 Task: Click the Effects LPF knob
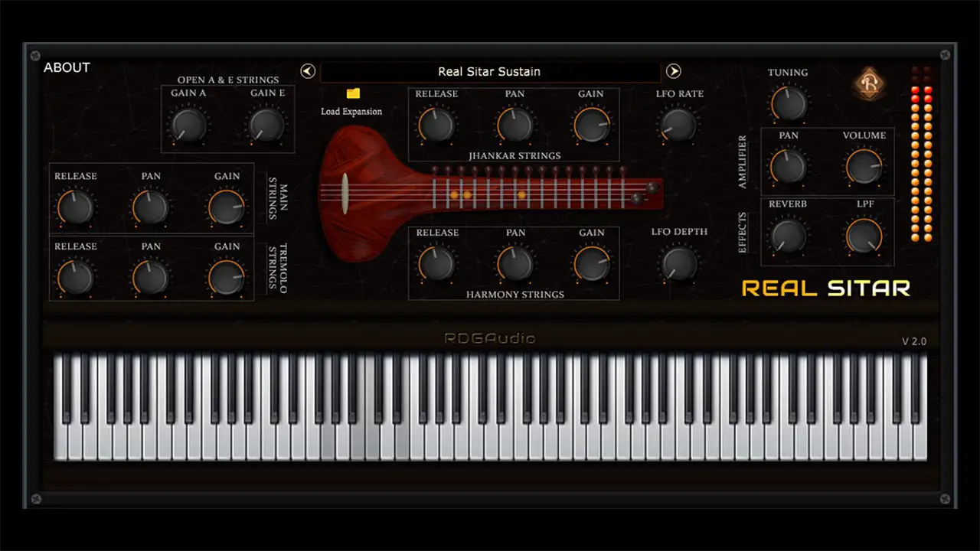coord(864,236)
